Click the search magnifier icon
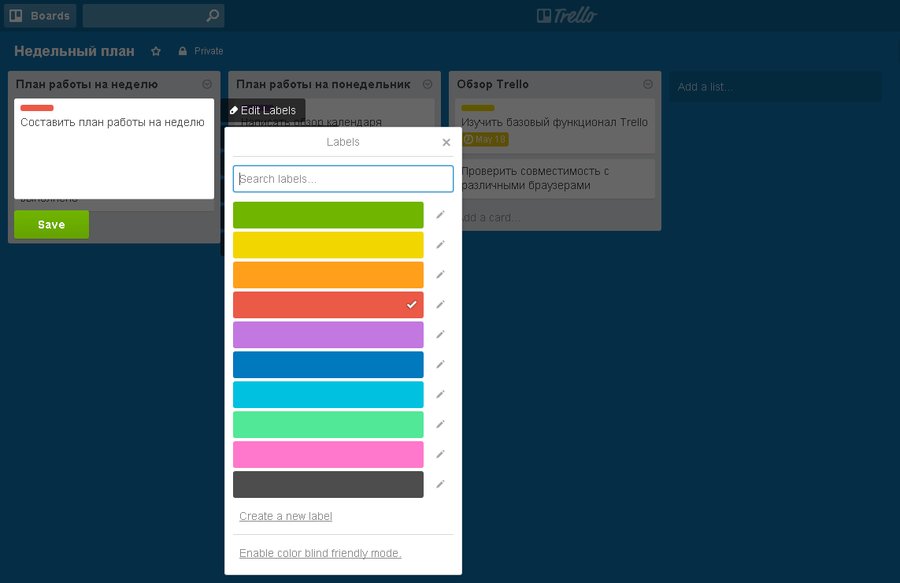Image resolution: width=900 pixels, height=583 pixels. pos(212,15)
